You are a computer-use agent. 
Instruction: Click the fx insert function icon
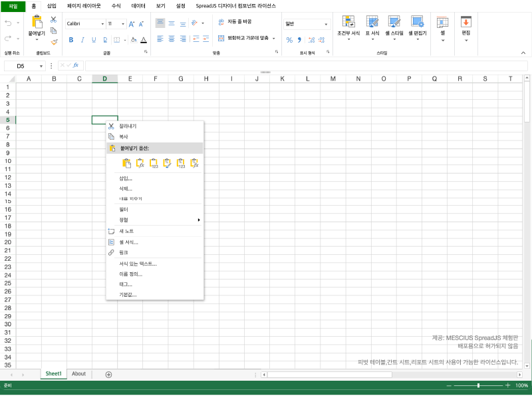pyautogui.click(x=76, y=65)
